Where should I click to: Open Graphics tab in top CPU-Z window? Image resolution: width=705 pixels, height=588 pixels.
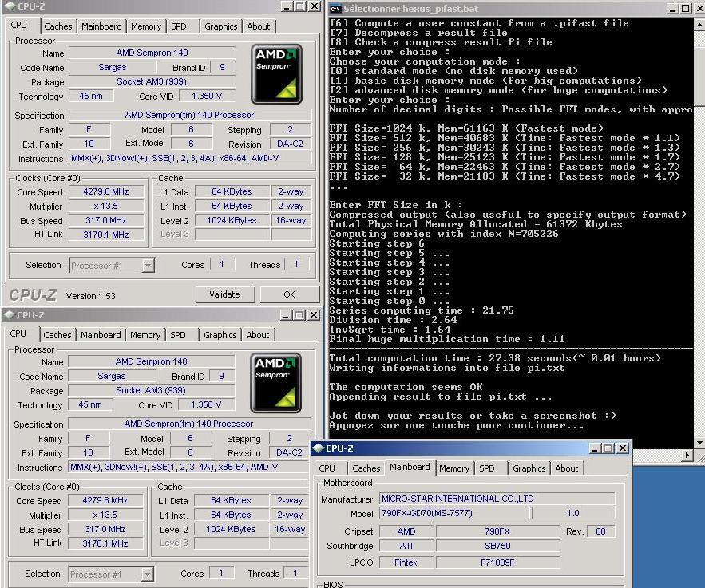point(221,26)
